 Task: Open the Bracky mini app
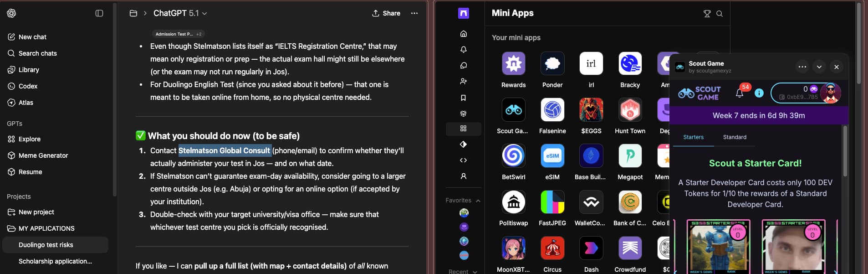(x=630, y=64)
